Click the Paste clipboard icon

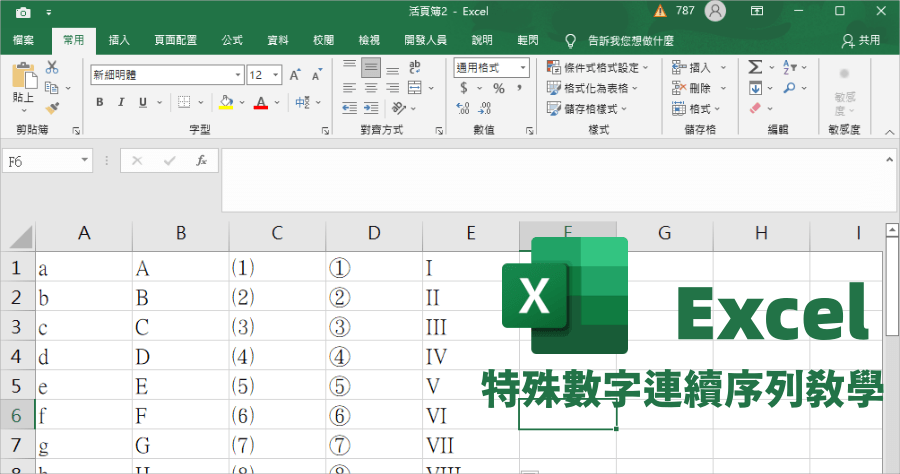[24, 76]
